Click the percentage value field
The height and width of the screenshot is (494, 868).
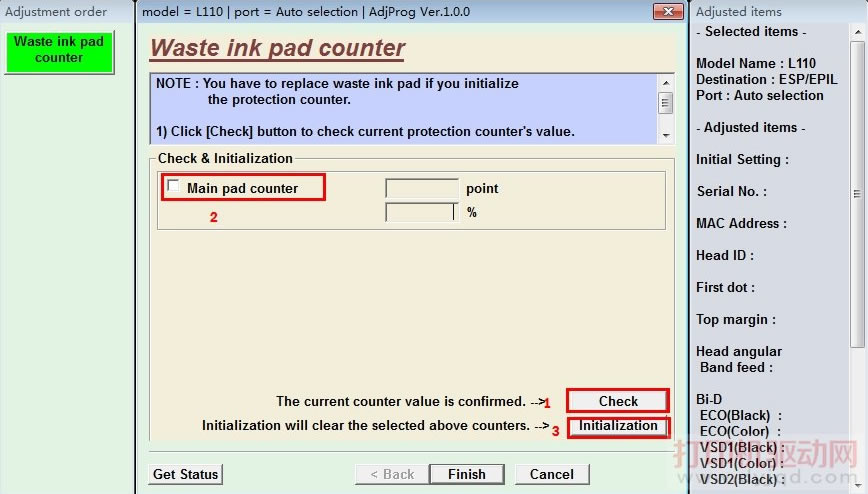pyautogui.click(x=421, y=212)
